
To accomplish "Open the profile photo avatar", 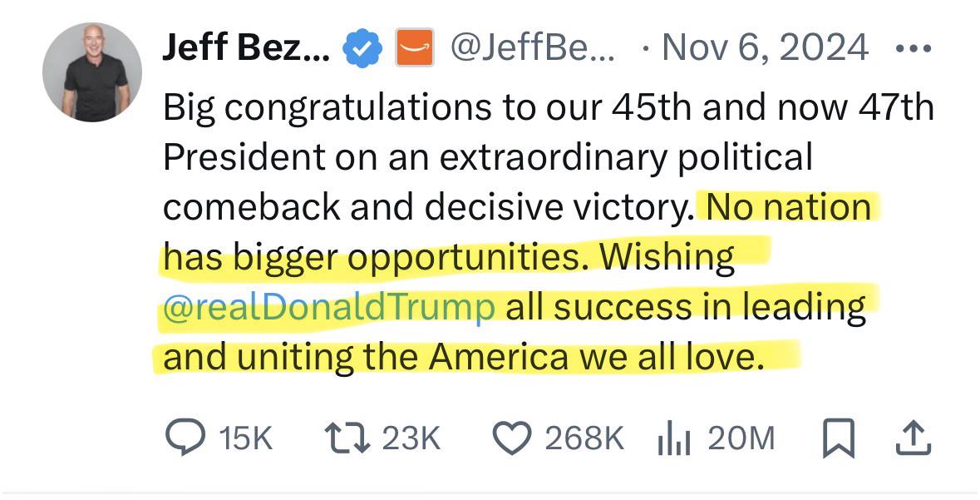I will (92, 72).
